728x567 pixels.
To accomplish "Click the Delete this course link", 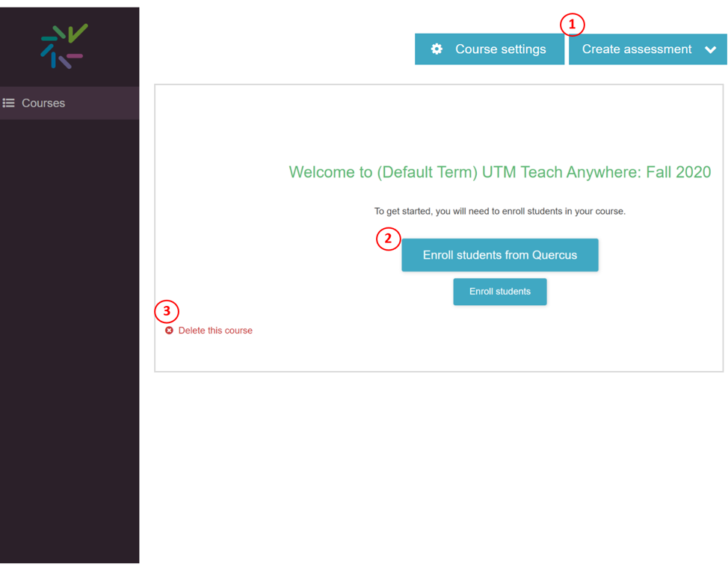I will (x=215, y=331).
